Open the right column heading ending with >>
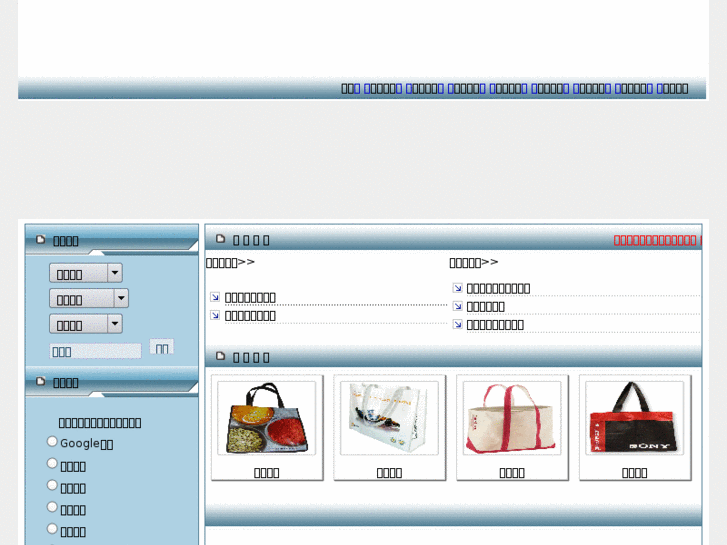This screenshot has height=545, width=727. pyautogui.click(x=473, y=263)
